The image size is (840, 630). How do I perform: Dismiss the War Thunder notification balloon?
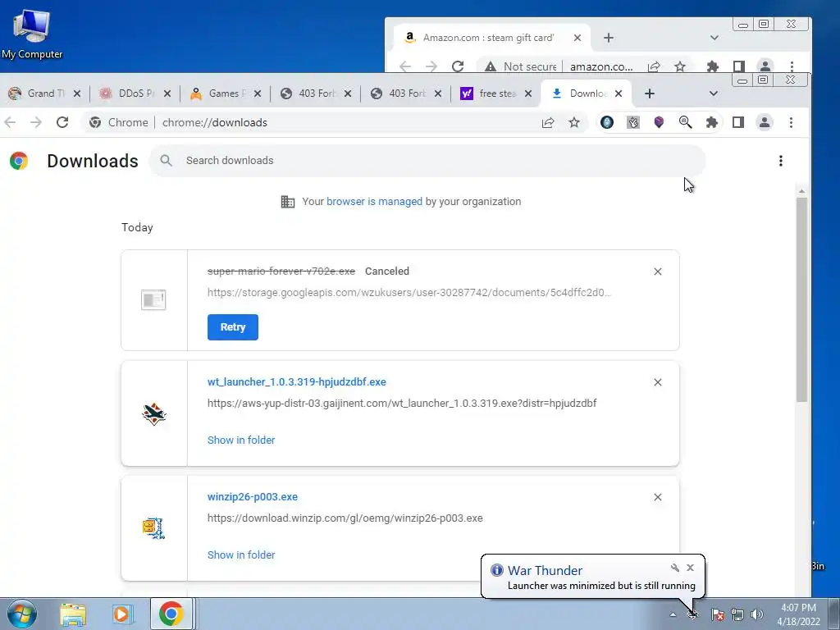click(x=690, y=568)
